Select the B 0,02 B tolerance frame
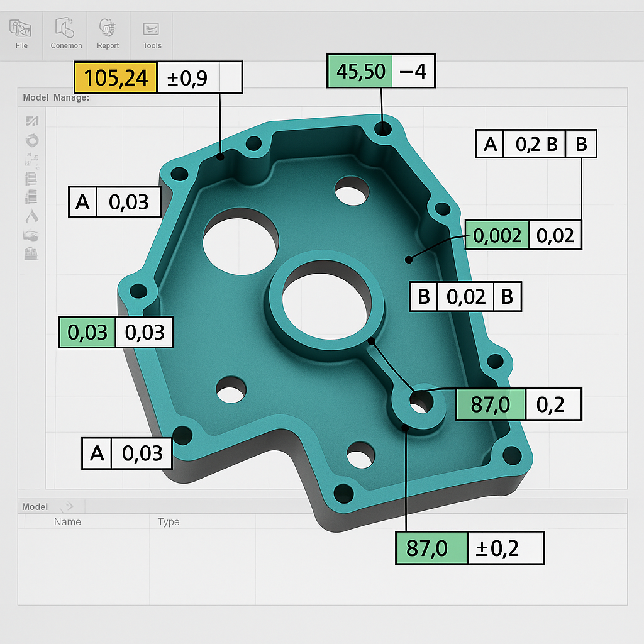The height and width of the screenshot is (644, 644). pos(466,297)
